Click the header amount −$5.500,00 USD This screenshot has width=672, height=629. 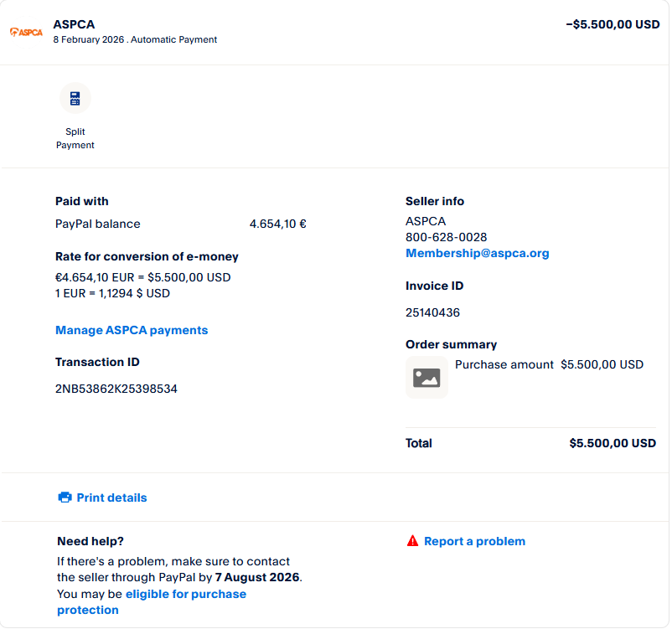pos(613,24)
